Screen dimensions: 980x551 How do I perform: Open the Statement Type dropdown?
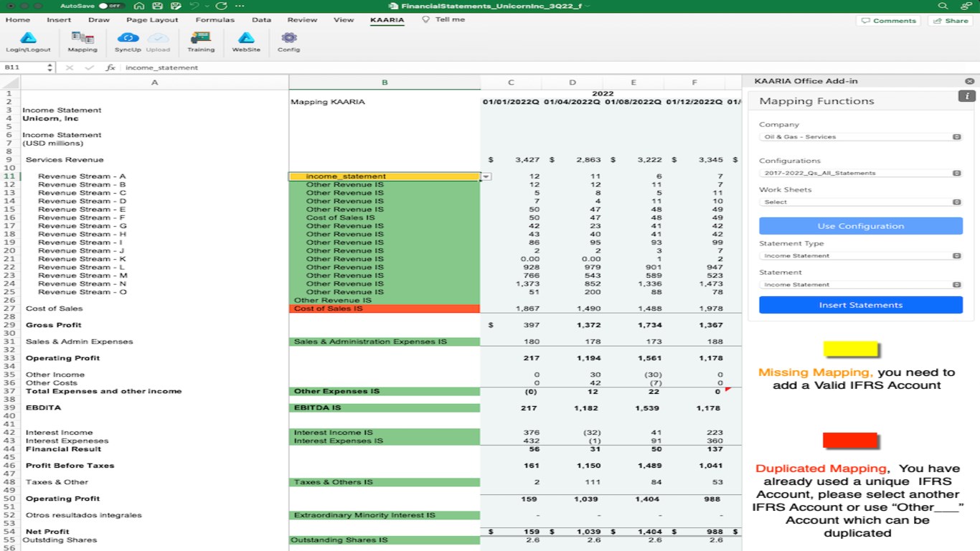(x=861, y=255)
